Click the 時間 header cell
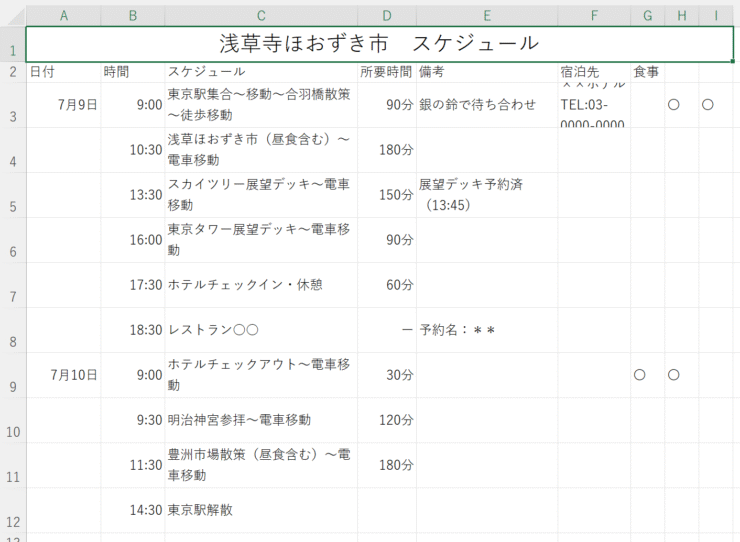The image size is (740, 542). (x=133, y=72)
